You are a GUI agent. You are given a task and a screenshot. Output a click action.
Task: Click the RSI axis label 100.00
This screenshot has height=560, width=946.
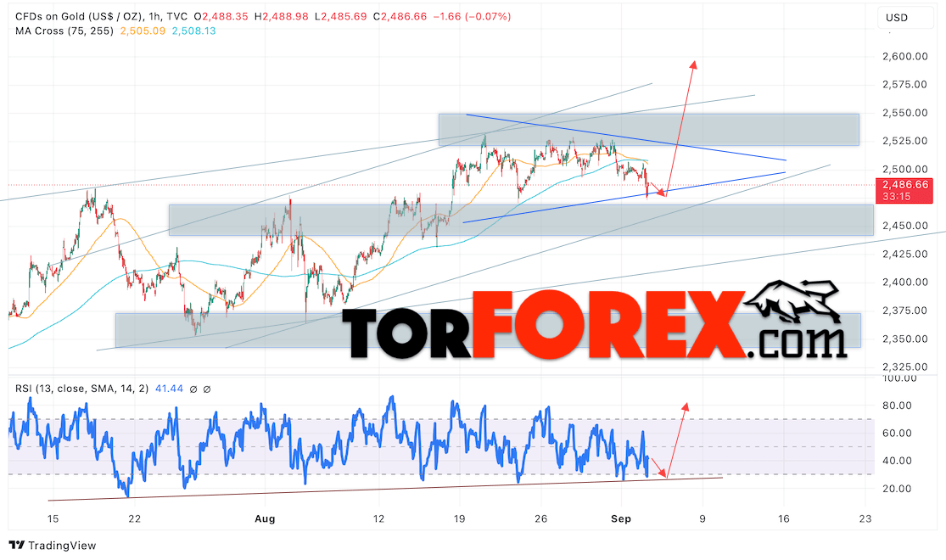899,378
